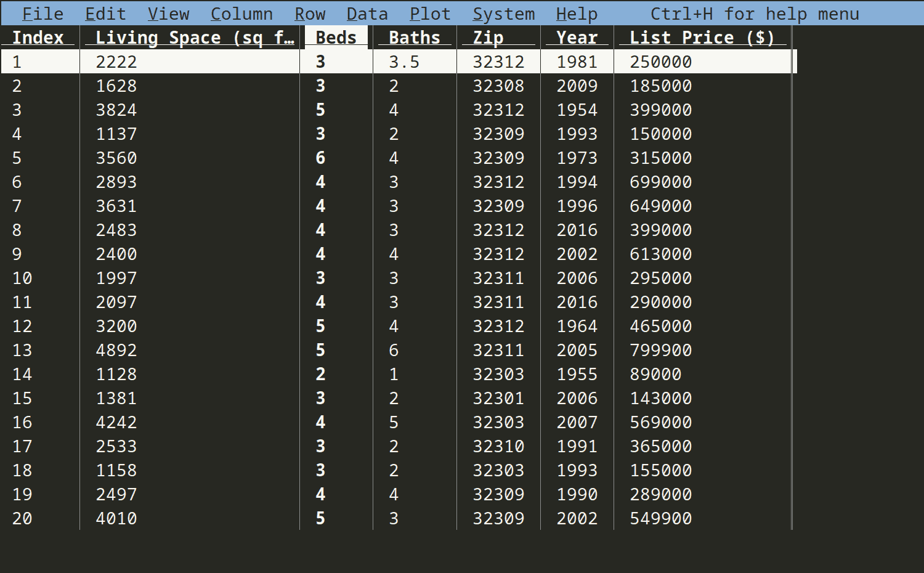
Task: Click living space value 1158
Action: pyautogui.click(x=116, y=470)
